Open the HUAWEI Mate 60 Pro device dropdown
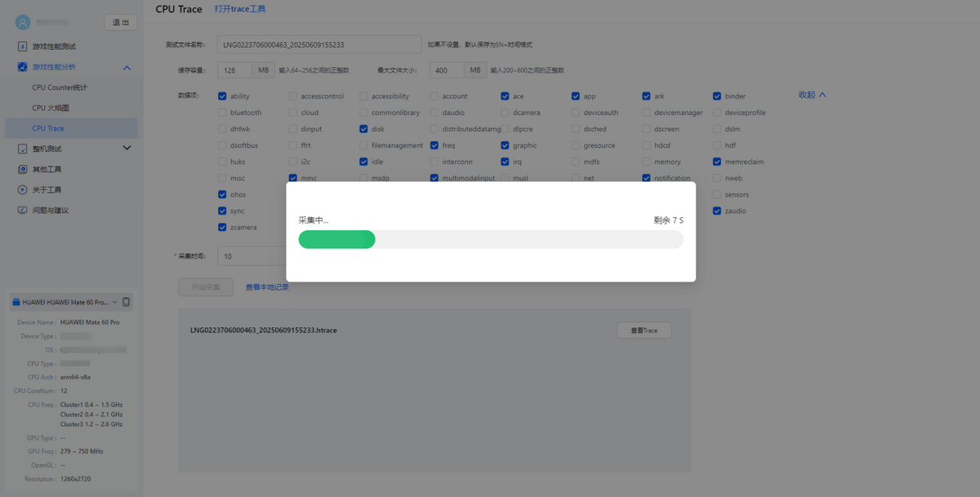The width and height of the screenshot is (980, 497). point(65,303)
